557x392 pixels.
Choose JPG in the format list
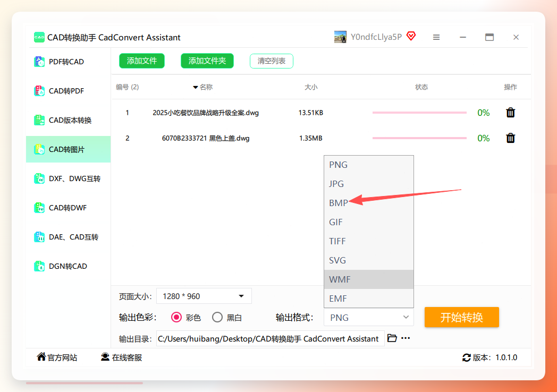coord(369,184)
